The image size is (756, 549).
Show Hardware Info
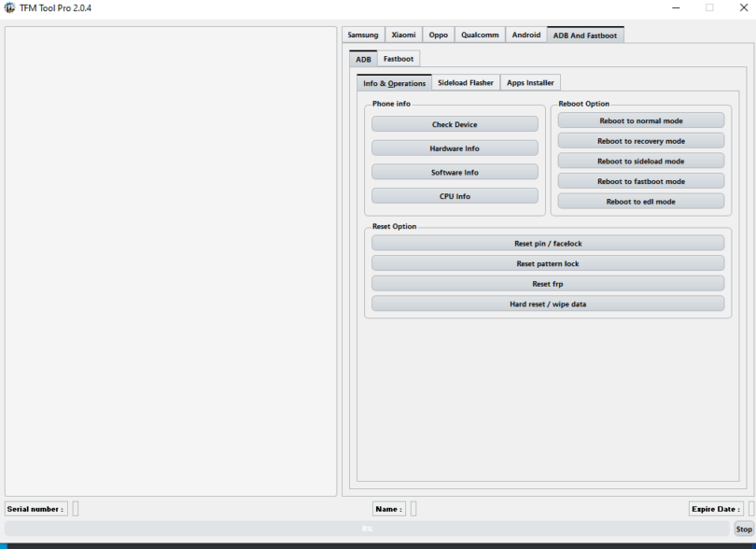point(455,148)
